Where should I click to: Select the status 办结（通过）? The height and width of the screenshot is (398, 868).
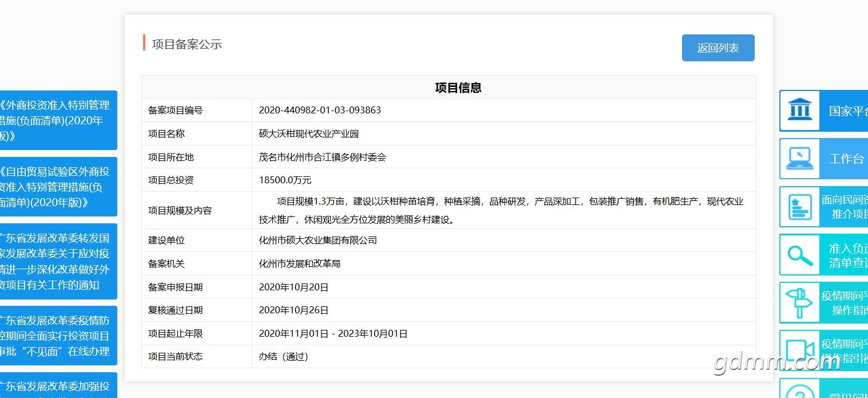tap(283, 356)
